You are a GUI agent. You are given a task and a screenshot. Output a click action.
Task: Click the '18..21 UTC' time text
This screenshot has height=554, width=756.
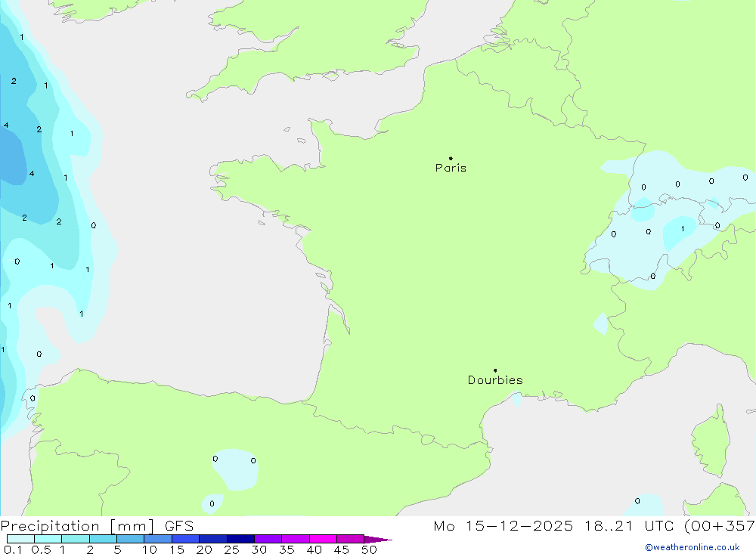629,526
